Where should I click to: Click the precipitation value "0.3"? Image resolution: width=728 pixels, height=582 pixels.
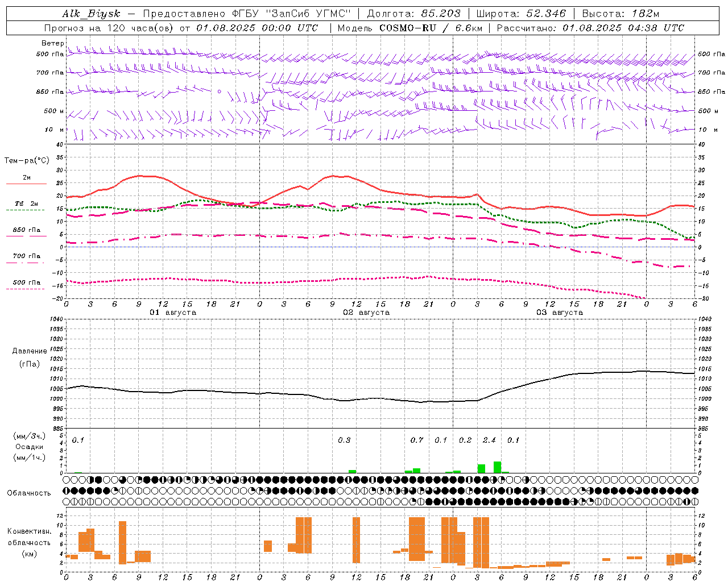pos(344,440)
